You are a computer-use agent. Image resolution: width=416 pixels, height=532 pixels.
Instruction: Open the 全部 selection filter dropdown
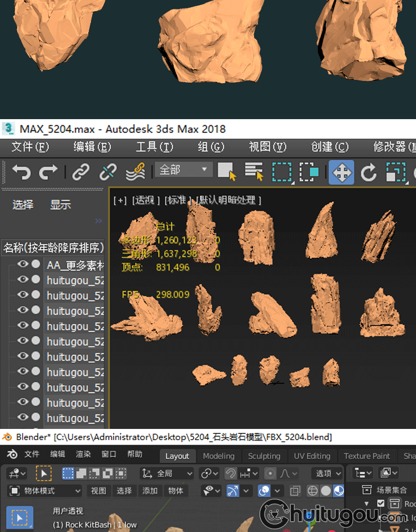(x=184, y=170)
